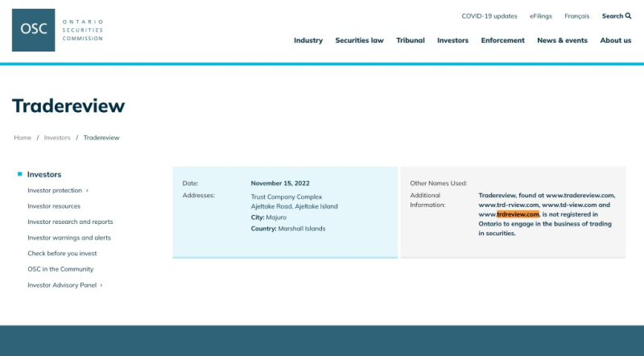Screen dimensions: 644x356
Task: Open Investor warnings and alerts link
Action: pos(69,238)
